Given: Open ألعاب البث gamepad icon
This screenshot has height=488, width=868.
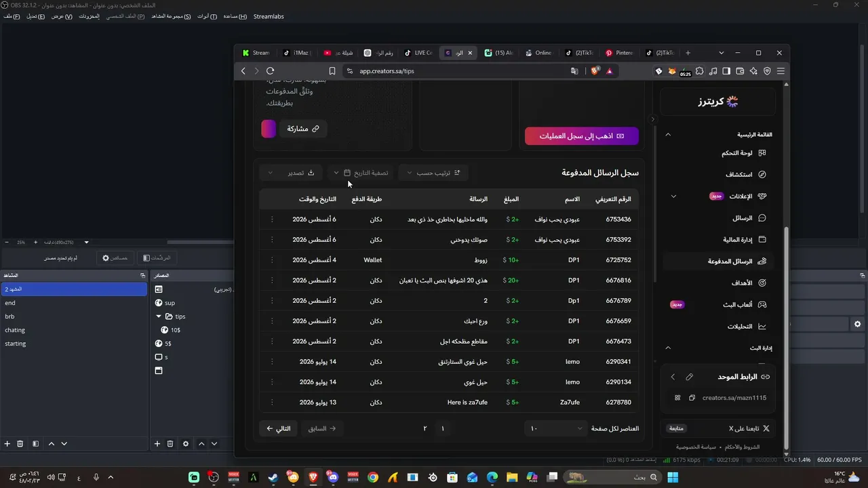Looking at the screenshot, I should pos(762,305).
